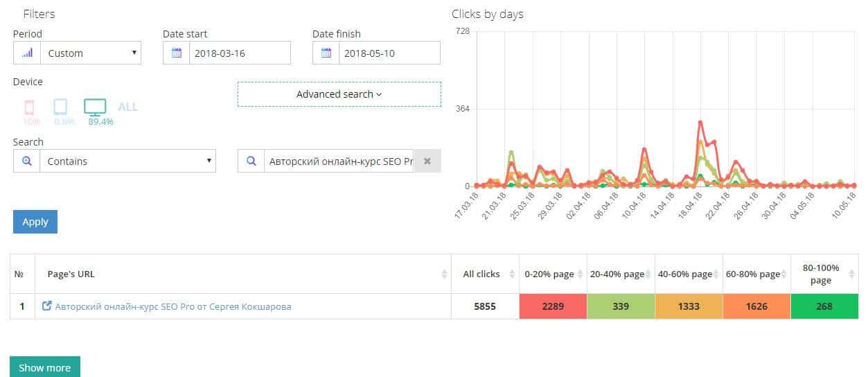Open the external link icon in row 1
The width and height of the screenshot is (868, 377).
click(47, 306)
